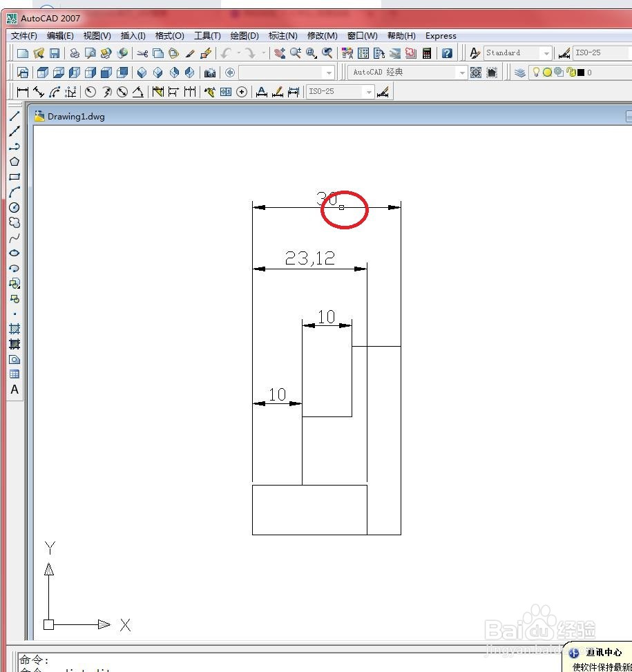The width and height of the screenshot is (632, 672).
Task: Save the drawing with the floppy icon
Action: point(55,53)
